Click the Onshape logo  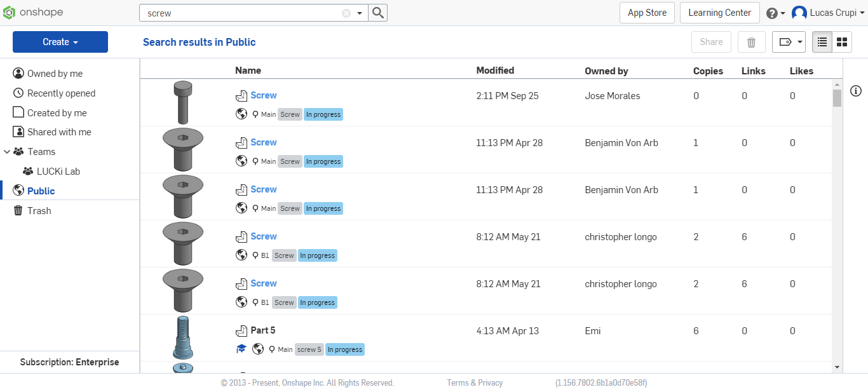click(x=33, y=13)
